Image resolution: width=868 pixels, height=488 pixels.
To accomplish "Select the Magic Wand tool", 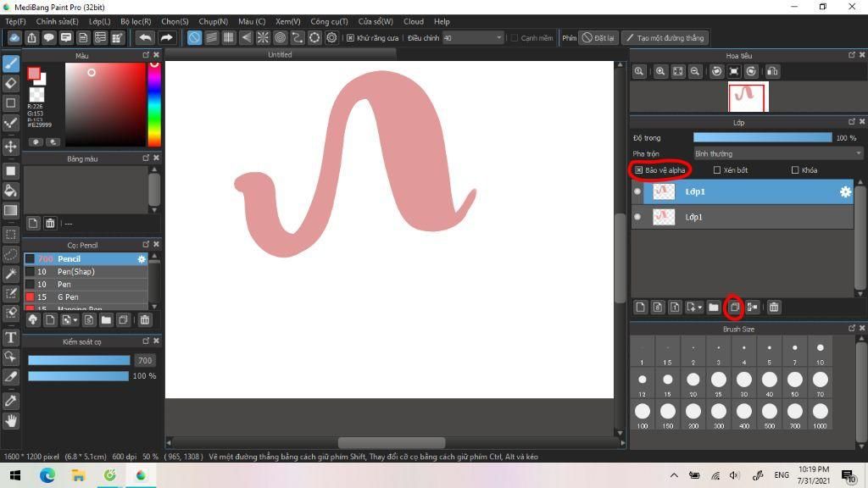I will point(10,274).
